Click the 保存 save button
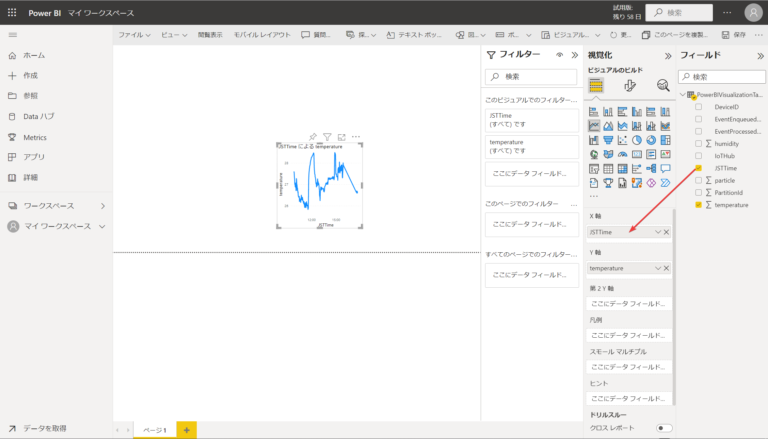 pos(733,34)
